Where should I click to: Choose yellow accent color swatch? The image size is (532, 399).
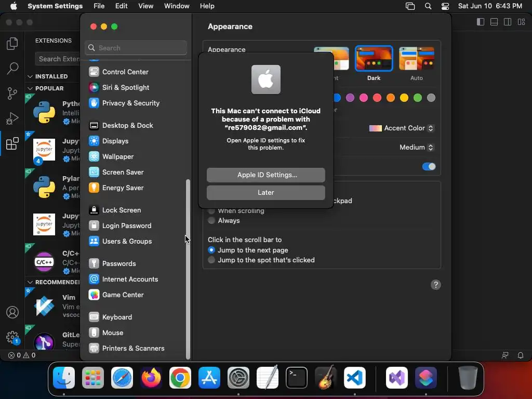point(404,98)
